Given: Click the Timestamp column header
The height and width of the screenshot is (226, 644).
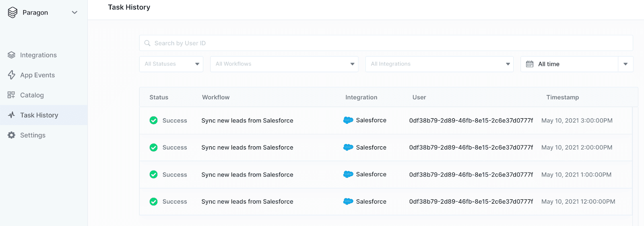Looking at the screenshot, I should click(x=562, y=97).
